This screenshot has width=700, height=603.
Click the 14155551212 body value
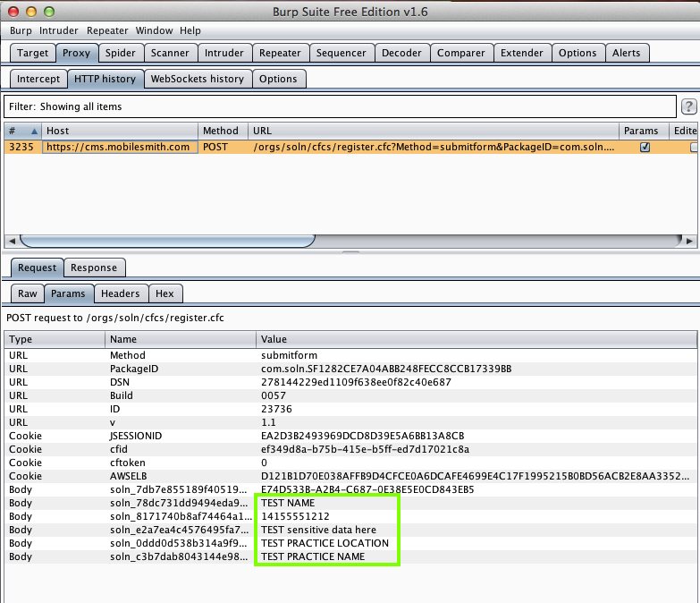click(295, 516)
